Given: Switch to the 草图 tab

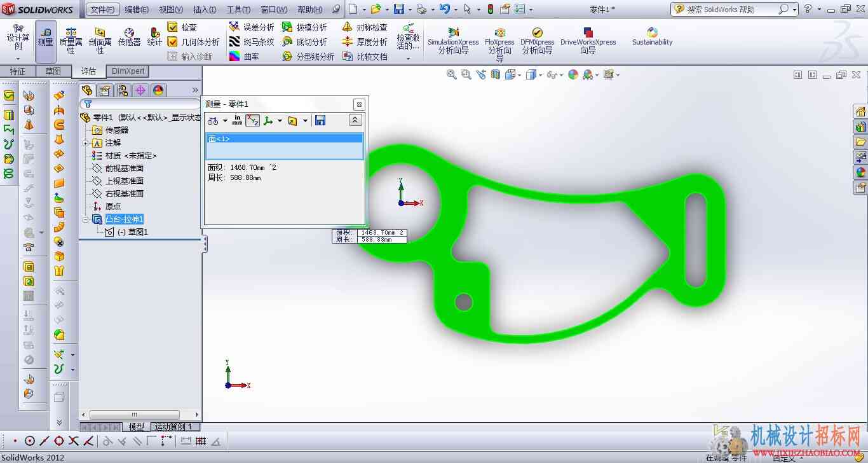Looking at the screenshot, I should [x=53, y=71].
